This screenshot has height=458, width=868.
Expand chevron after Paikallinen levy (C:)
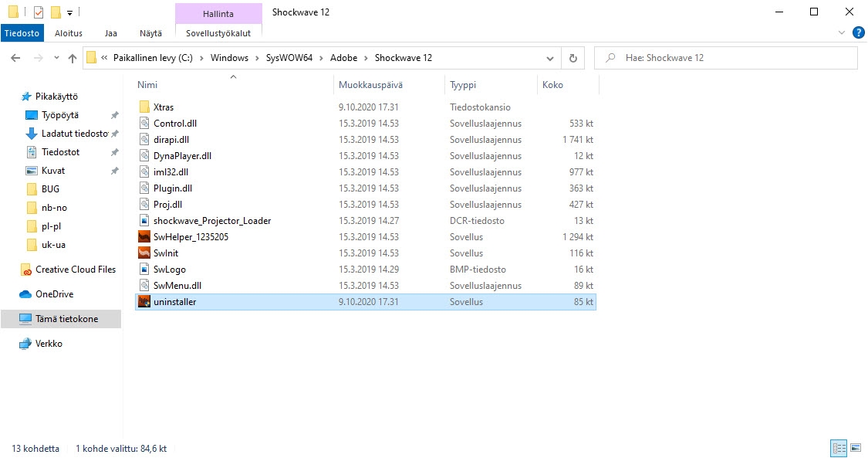click(201, 58)
